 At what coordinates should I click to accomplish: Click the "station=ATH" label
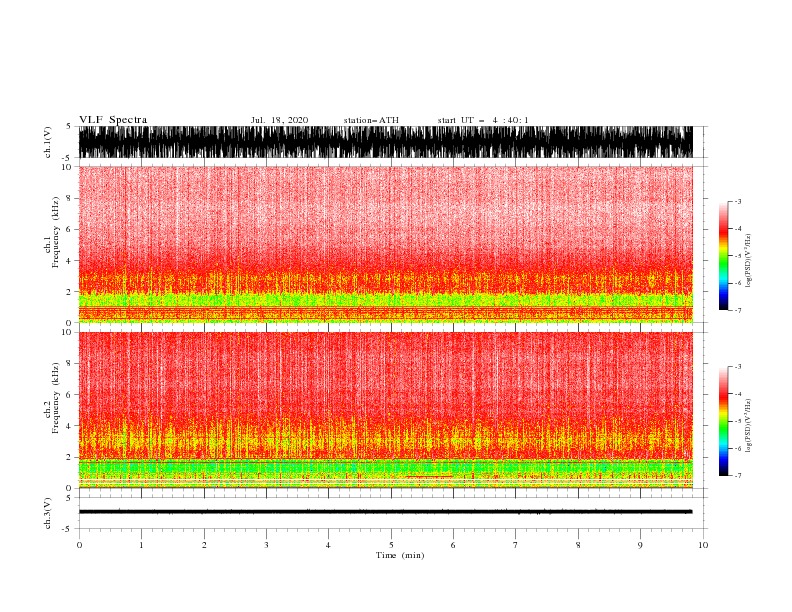tap(371, 120)
